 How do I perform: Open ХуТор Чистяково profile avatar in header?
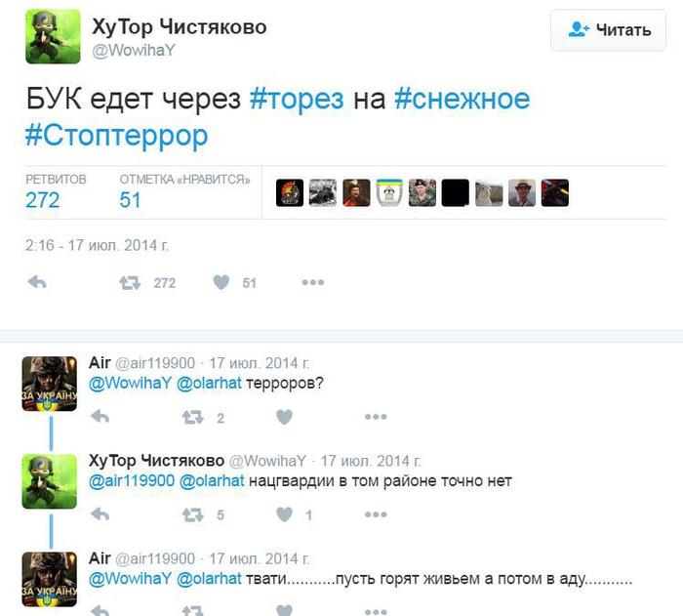coord(51,36)
